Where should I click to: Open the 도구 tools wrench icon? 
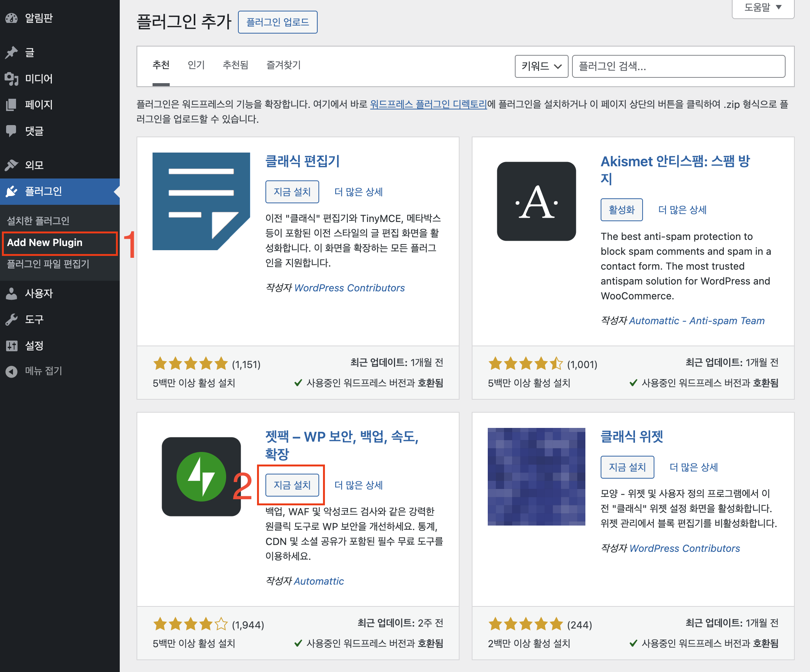tap(12, 320)
